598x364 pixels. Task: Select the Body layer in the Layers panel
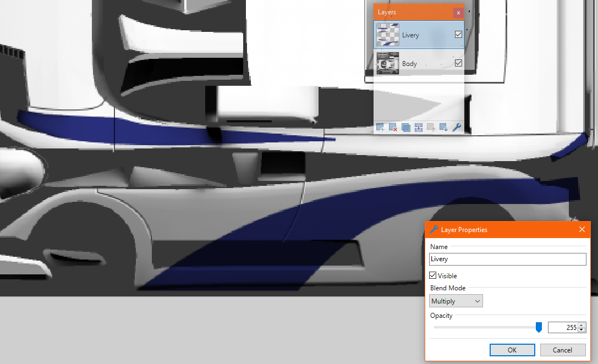tap(418, 64)
